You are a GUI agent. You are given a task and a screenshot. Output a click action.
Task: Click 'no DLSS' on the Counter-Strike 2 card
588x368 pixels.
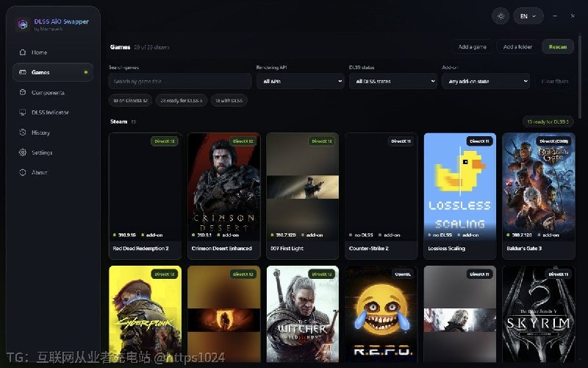click(364, 235)
